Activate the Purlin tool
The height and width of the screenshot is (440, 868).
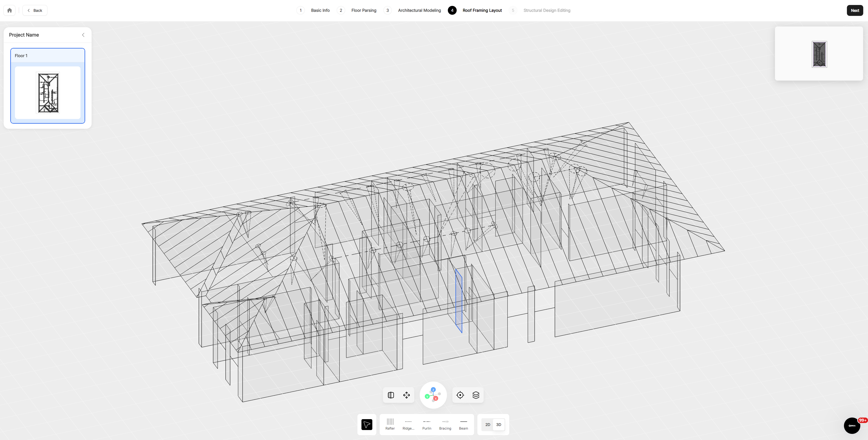(427, 425)
